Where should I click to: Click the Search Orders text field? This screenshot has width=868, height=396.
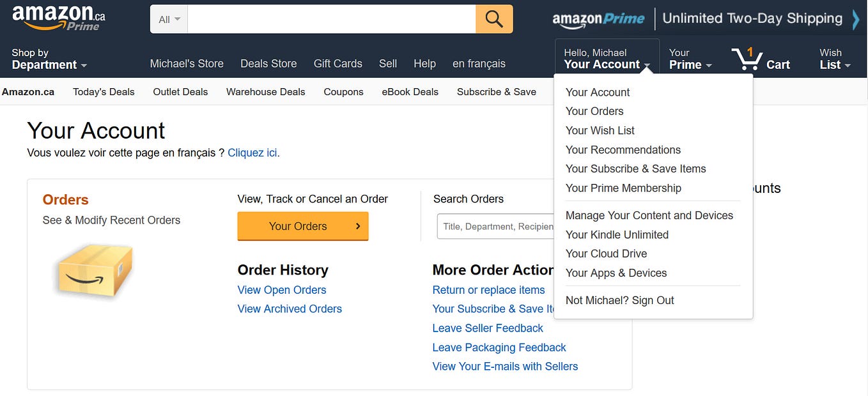point(496,226)
